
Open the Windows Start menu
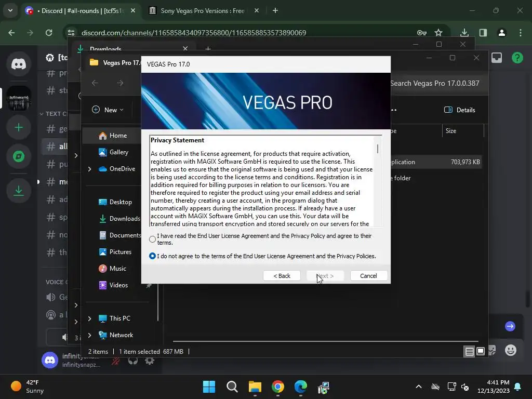(x=209, y=387)
